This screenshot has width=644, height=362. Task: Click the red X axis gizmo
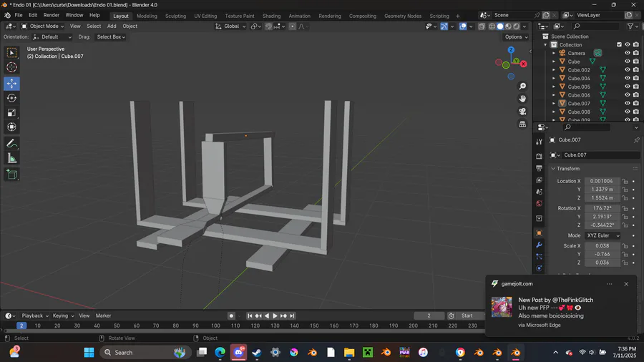(523, 64)
